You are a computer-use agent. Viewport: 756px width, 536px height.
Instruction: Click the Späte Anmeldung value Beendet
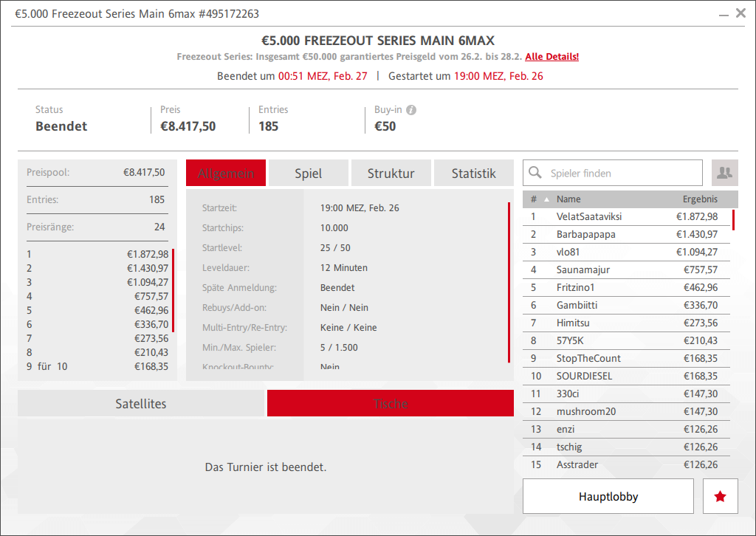[337, 288]
